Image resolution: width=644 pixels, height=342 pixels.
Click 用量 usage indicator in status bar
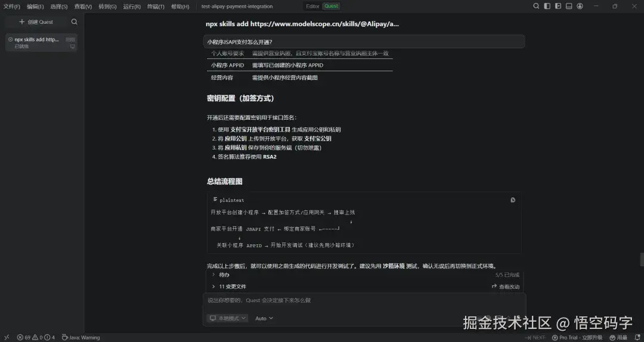point(618,337)
